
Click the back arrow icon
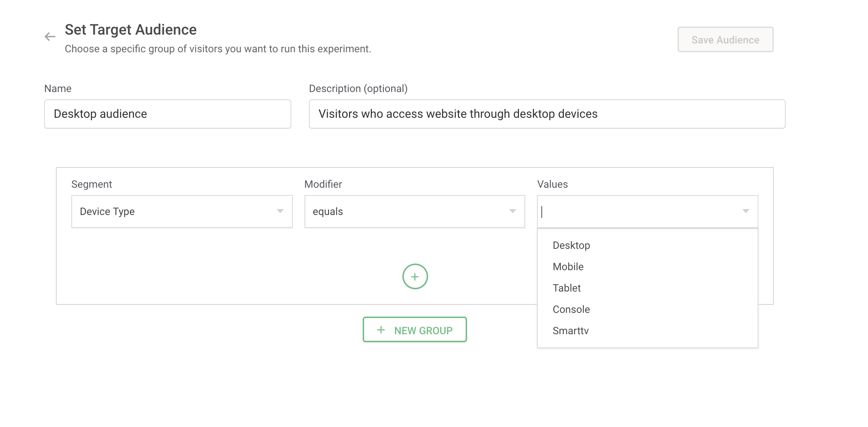(50, 36)
